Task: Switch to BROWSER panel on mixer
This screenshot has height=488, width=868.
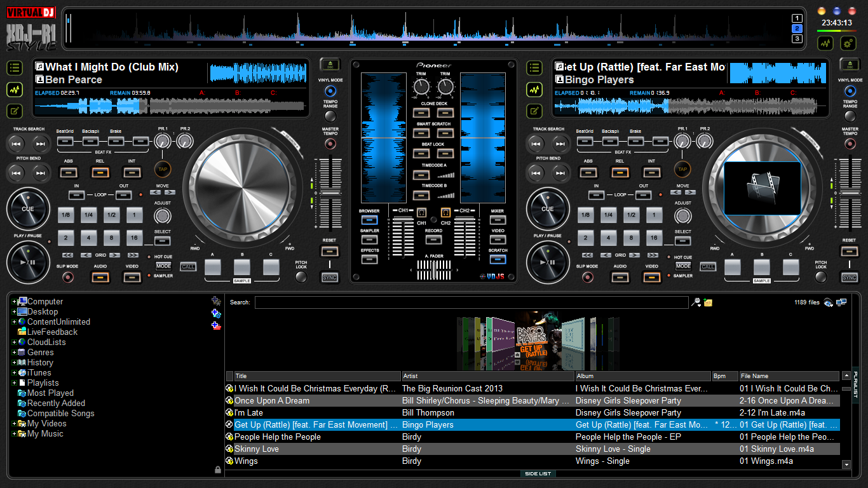Action: pyautogui.click(x=369, y=220)
